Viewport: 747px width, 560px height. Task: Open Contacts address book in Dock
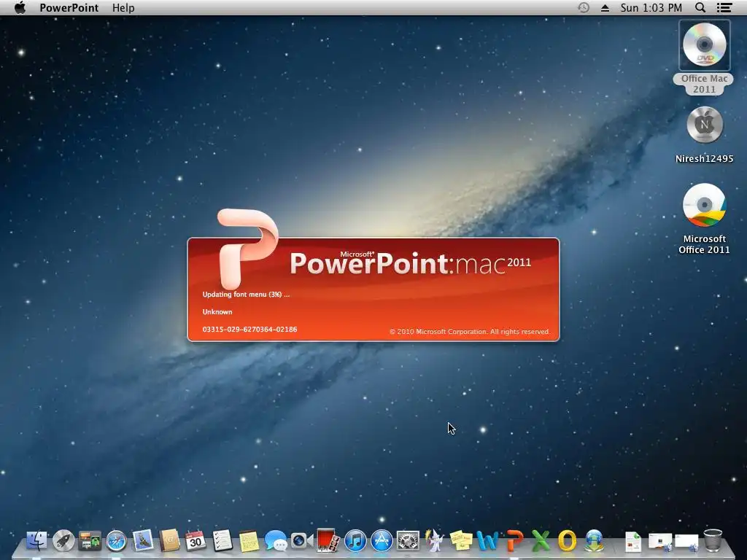coord(169,541)
